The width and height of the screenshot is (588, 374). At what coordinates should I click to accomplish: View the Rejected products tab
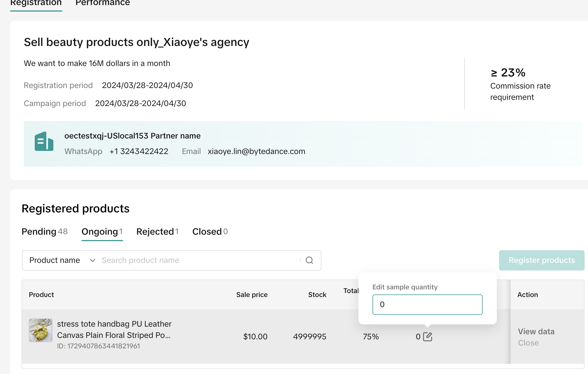[157, 232]
